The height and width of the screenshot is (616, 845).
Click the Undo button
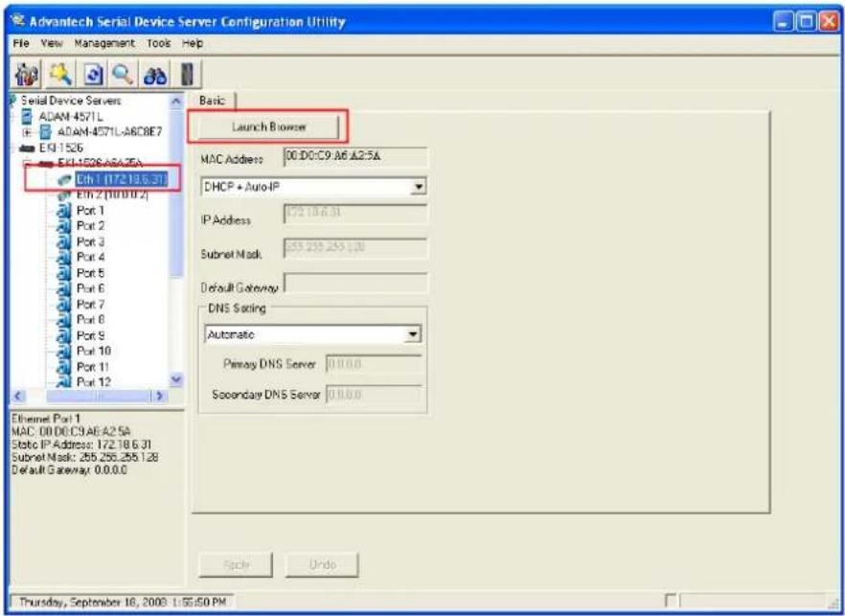coord(322,565)
